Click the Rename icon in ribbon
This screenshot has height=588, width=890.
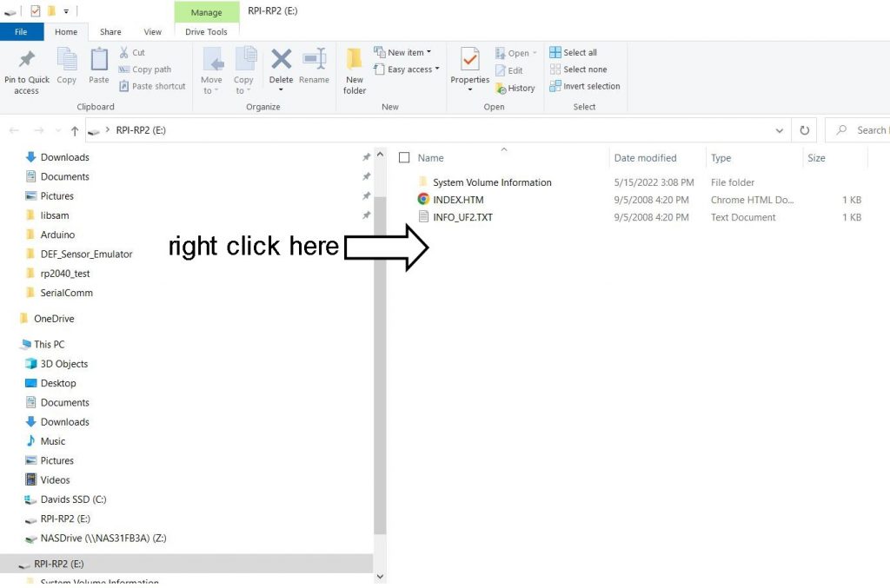(x=314, y=61)
